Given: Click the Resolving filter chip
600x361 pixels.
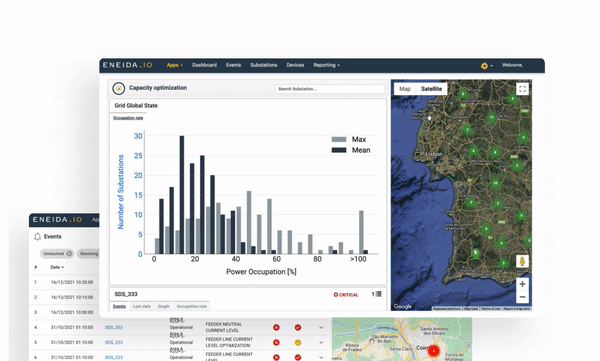Looking at the screenshot, I should (x=89, y=253).
